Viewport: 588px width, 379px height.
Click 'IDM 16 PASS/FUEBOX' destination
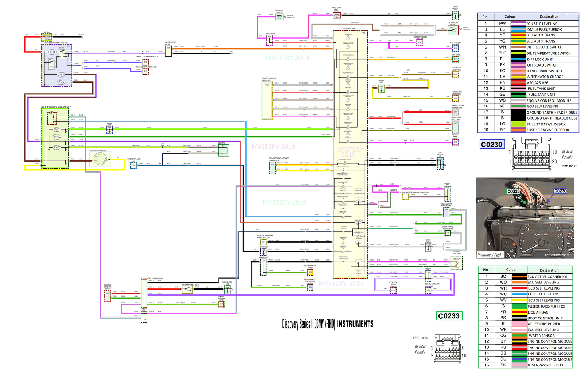[x=544, y=29]
